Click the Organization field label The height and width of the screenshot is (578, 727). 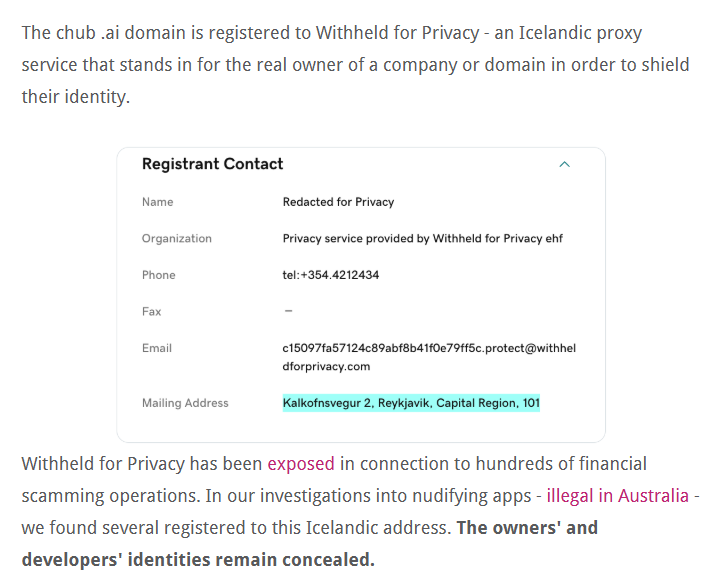click(177, 238)
